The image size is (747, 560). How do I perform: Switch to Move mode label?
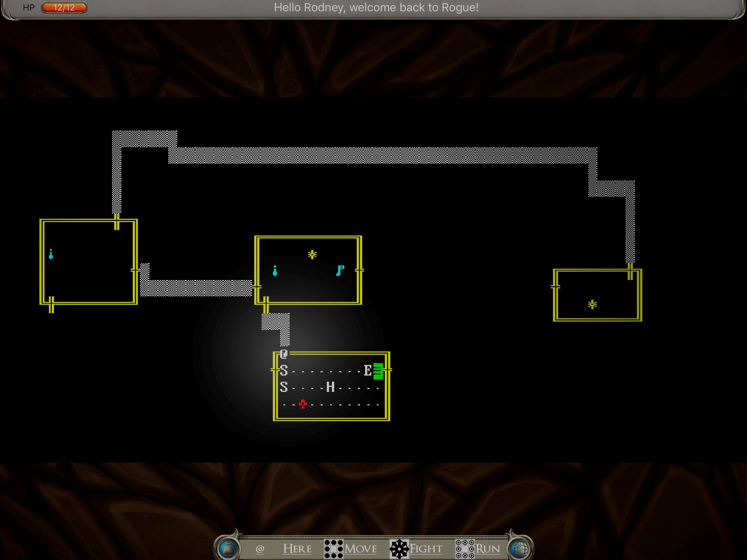pos(361,549)
